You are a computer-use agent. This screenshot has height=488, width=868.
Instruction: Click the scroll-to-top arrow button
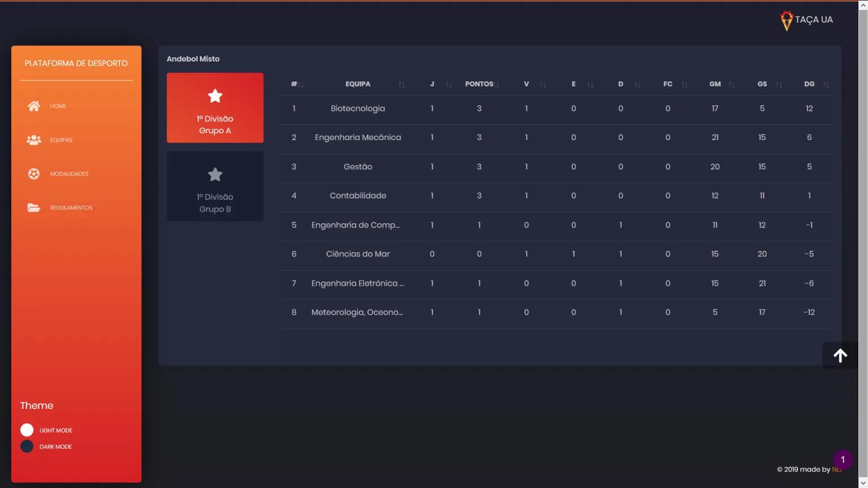[x=840, y=355]
